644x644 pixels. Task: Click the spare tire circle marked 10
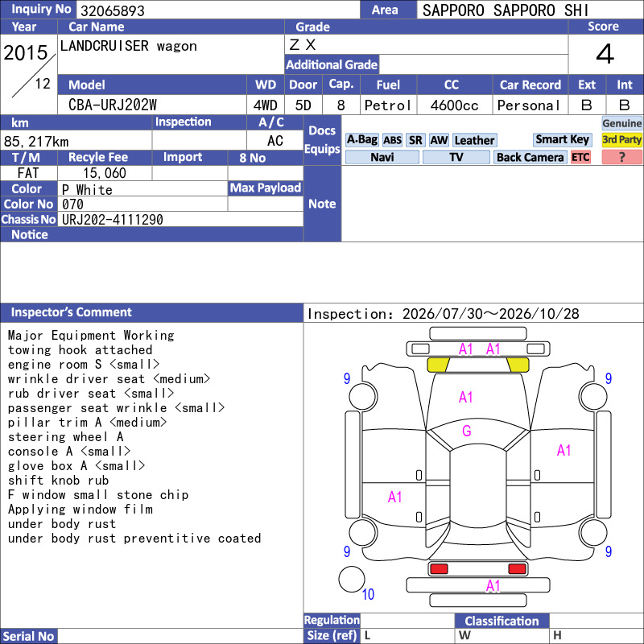[352, 579]
